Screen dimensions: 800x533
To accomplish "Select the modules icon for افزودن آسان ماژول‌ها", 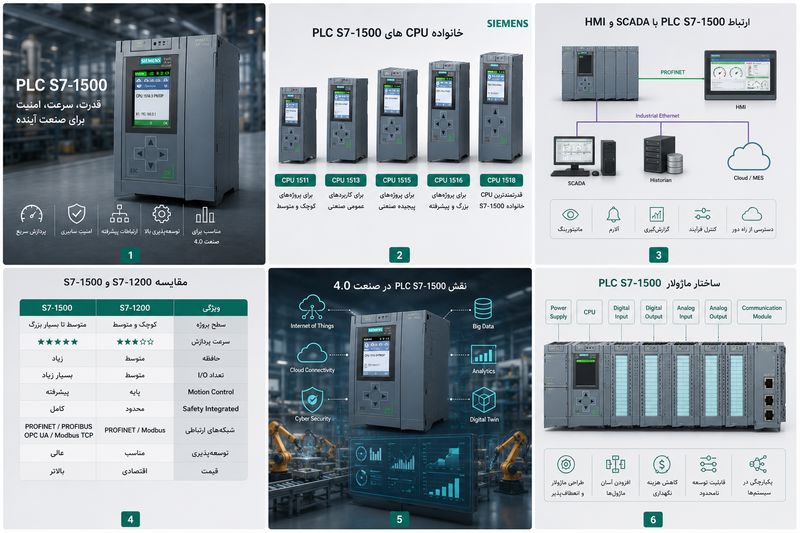I will point(615,465).
